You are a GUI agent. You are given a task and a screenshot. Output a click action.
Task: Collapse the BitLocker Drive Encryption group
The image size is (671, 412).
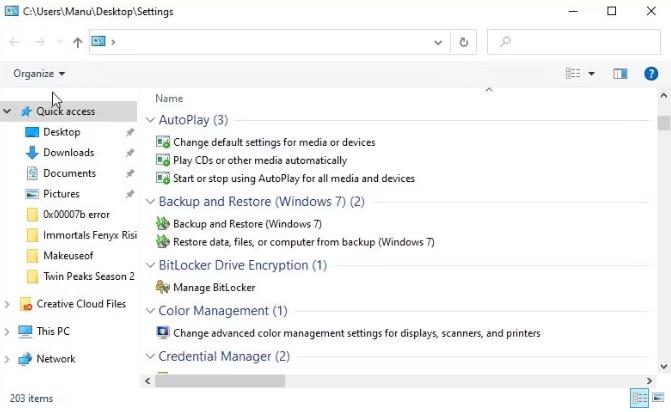(150, 265)
